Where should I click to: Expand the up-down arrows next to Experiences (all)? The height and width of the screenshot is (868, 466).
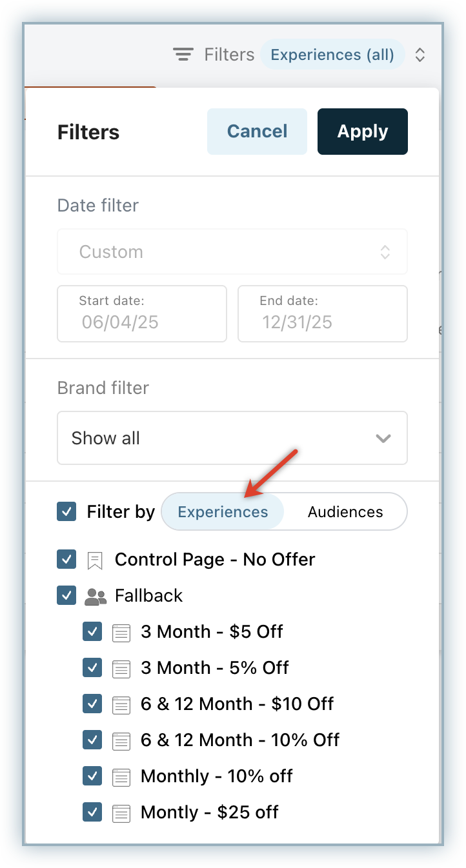(x=420, y=55)
